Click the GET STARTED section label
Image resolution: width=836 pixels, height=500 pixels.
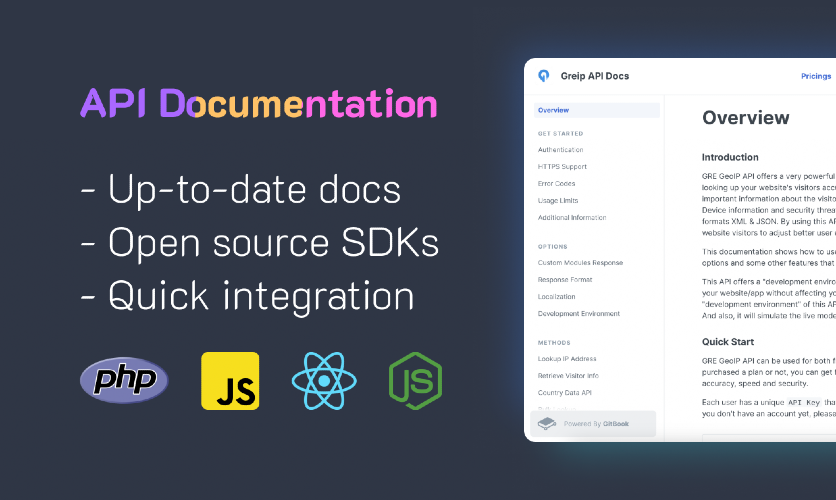coord(560,134)
